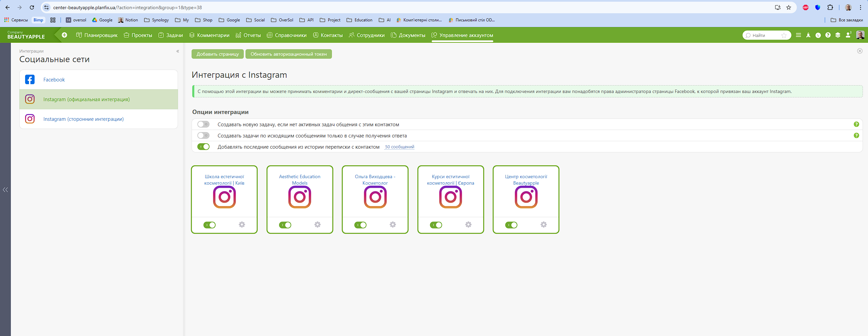Click help icon for 'Создавать новую задачу' option
868x336 pixels.
click(856, 124)
